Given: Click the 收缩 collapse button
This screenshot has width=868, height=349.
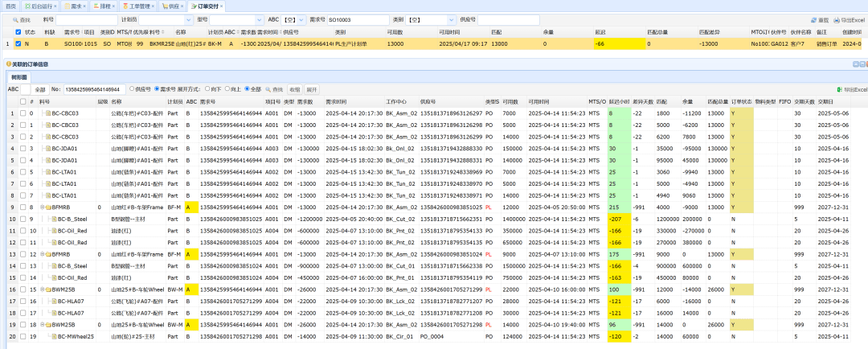Looking at the screenshot, I should coord(294,89).
